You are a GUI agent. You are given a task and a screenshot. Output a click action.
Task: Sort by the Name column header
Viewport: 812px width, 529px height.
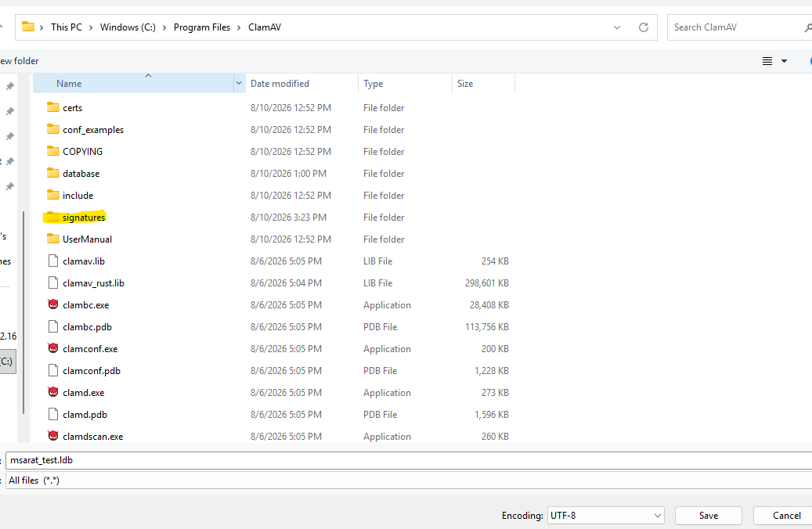coord(133,83)
